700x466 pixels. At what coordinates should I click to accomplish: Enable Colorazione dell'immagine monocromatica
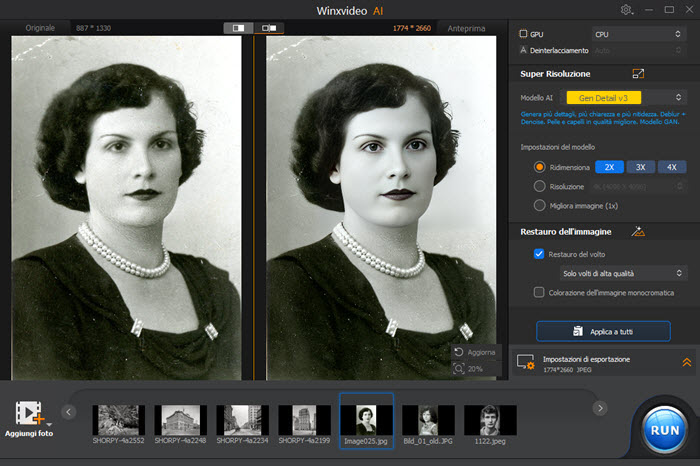tap(540, 292)
